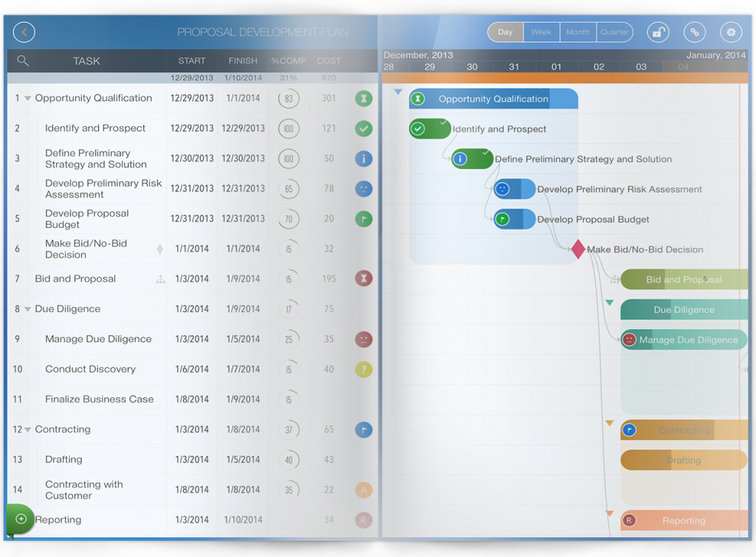Click info icon on Define Preliminary Strategy Gantt bar
The width and height of the screenshot is (756, 557).
pyautogui.click(x=461, y=159)
